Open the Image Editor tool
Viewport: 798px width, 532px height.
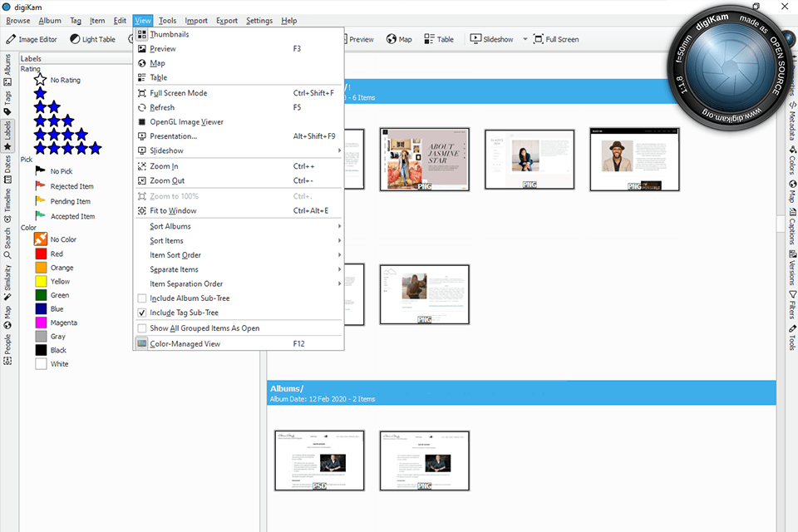(32, 39)
